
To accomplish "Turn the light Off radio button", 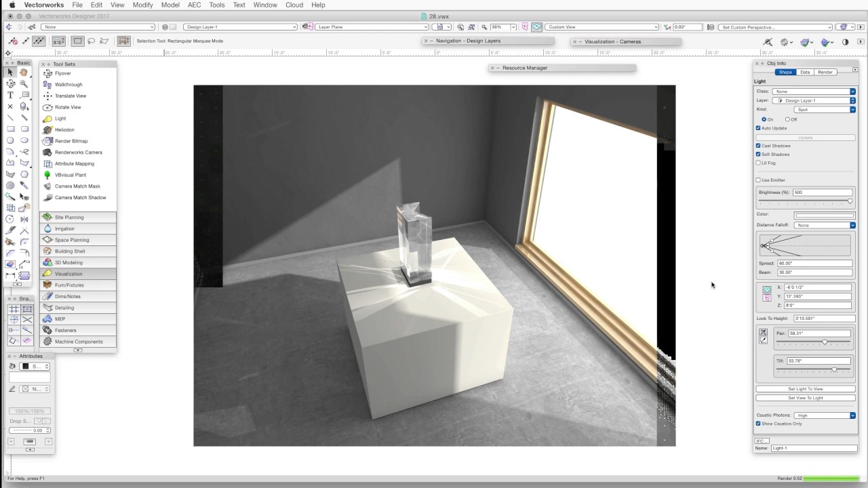I will (x=787, y=119).
